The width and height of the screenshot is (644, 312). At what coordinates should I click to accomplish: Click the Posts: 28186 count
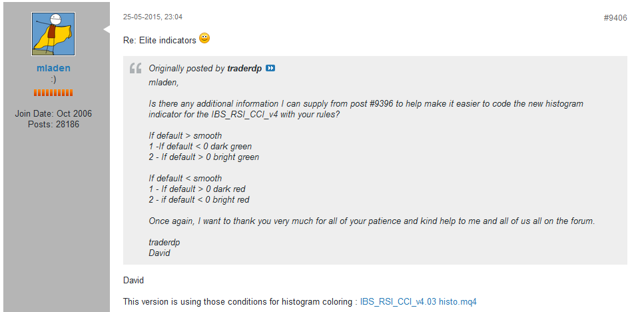(53, 124)
